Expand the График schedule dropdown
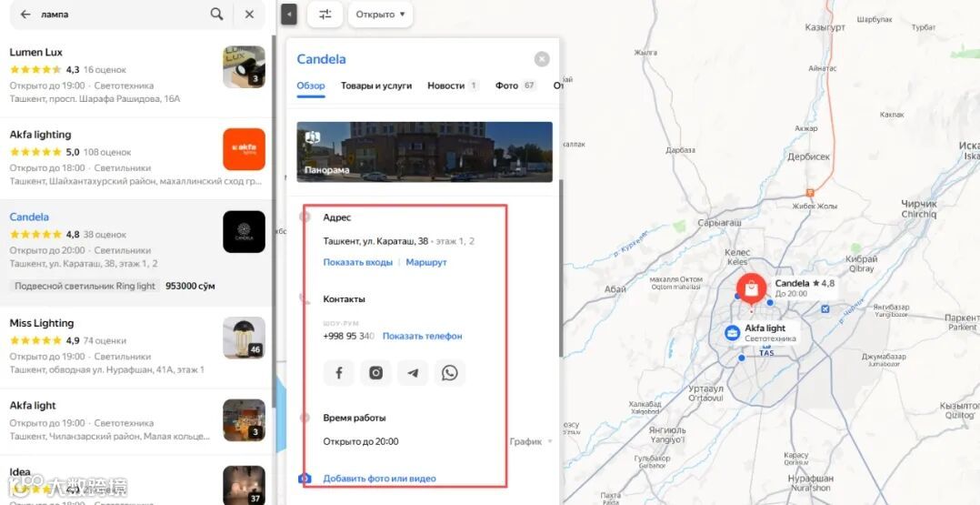This screenshot has width=980, height=505. click(x=531, y=441)
